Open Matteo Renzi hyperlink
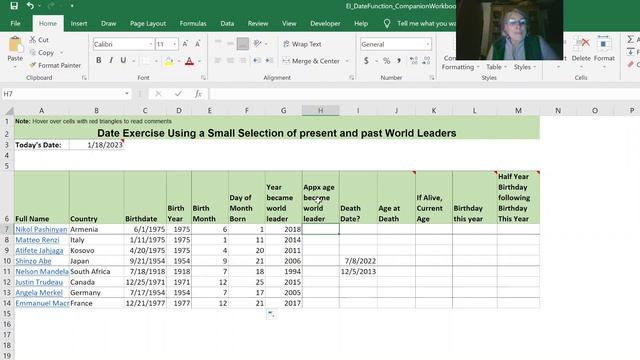The width and height of the screenshot is (640, 360). pos(37,240)
